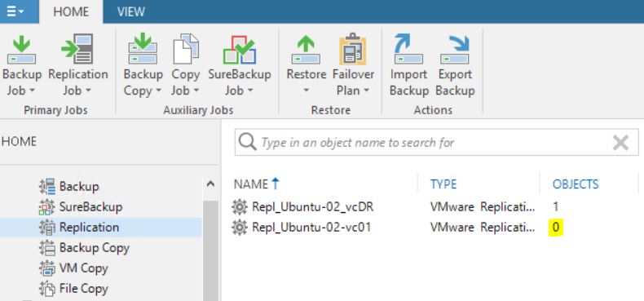Click the Copy Job ribbon icon

point(186,49)
